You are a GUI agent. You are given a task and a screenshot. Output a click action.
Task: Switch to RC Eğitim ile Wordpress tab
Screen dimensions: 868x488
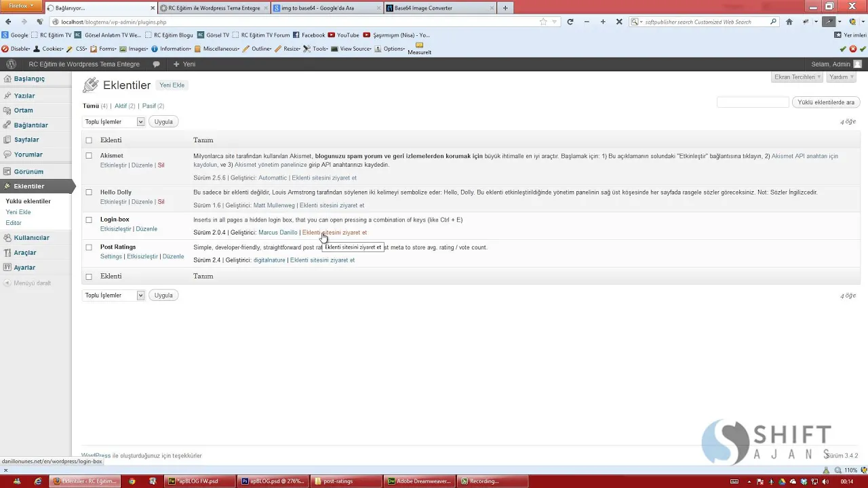point(214,8)
